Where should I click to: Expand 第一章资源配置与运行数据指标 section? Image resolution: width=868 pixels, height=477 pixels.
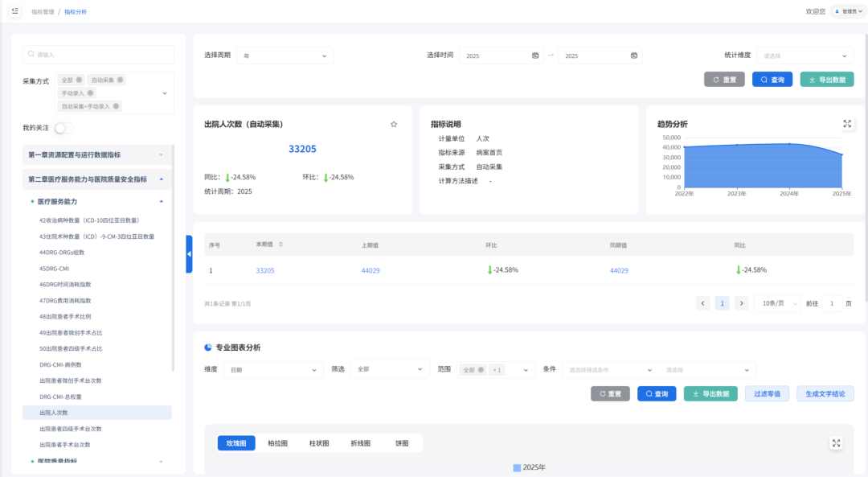(96, 154)
